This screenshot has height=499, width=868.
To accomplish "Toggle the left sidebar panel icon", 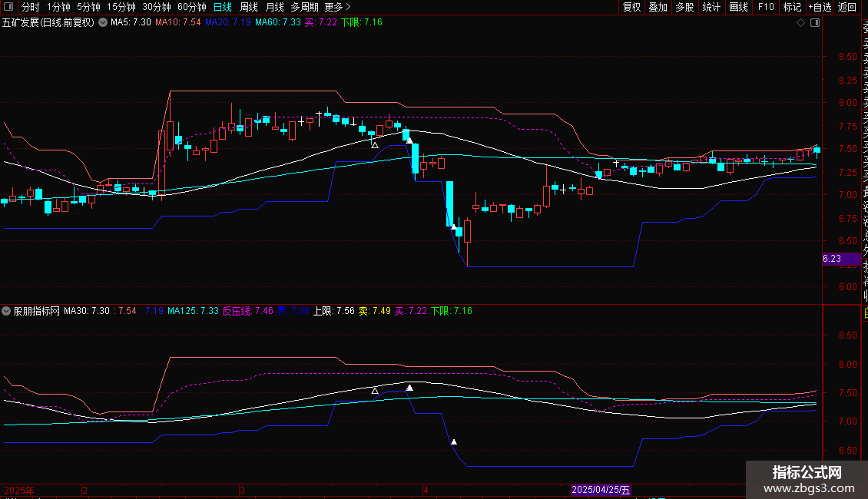I will click(x=8, y=7).
